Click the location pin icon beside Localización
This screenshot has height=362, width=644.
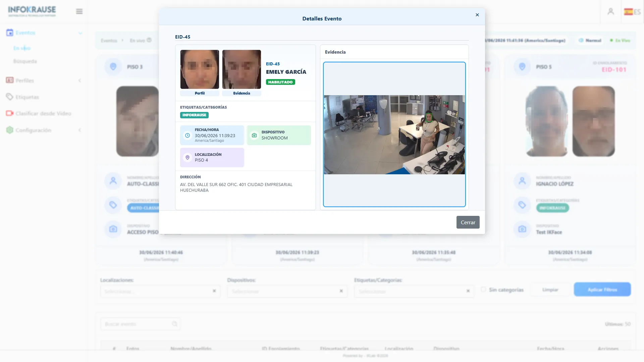(x=187, y=158)
